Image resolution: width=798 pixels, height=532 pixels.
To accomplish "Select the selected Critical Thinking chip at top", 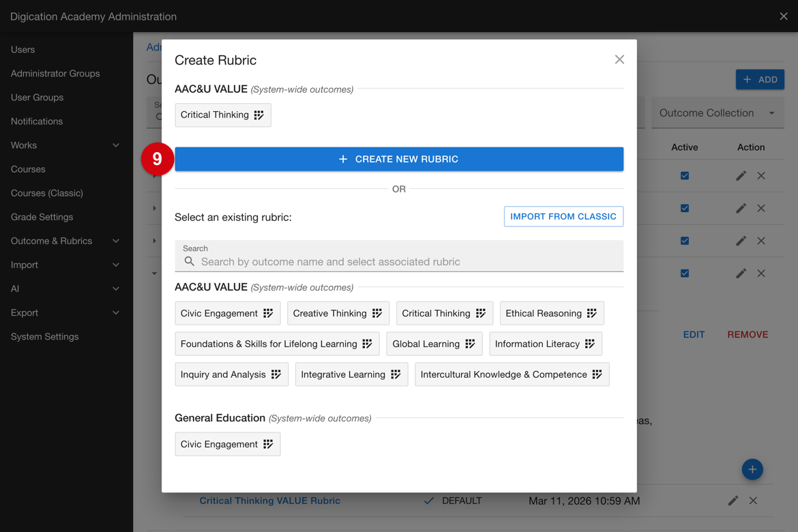I will (x=223, y=115).
